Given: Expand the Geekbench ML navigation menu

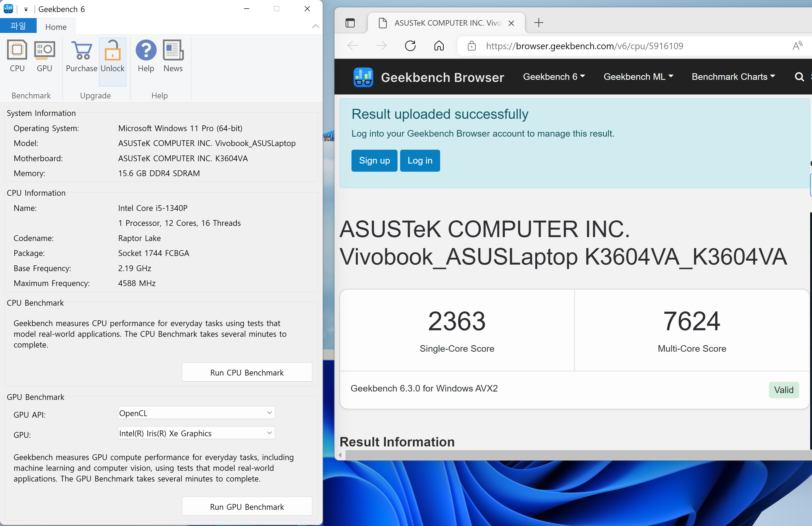Looking at the screenshot, I should coord(638,77).
